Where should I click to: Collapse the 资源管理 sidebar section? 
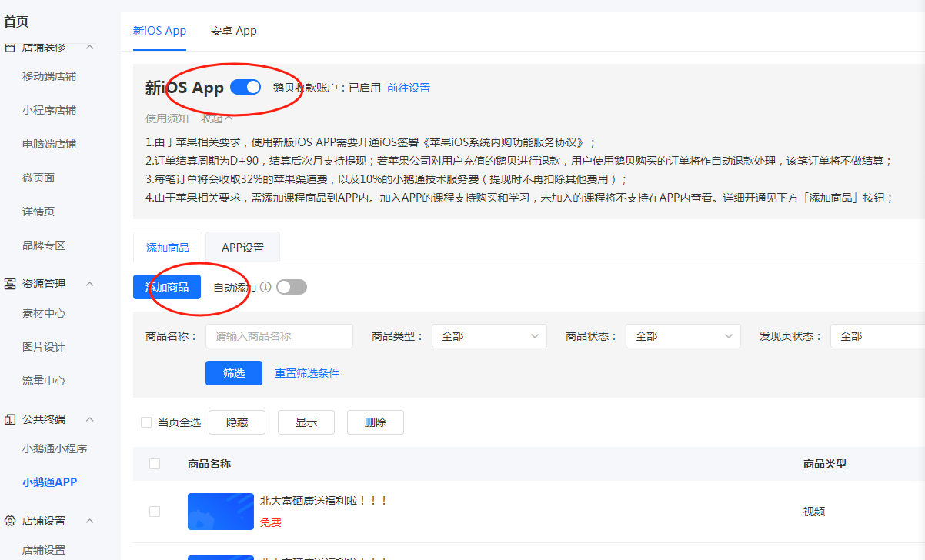coord(89,284)
